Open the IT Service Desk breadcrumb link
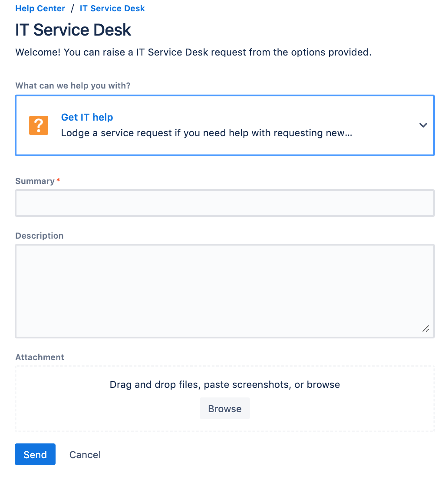Viewport: 448px width, 479px height. [x=112, y=8]
